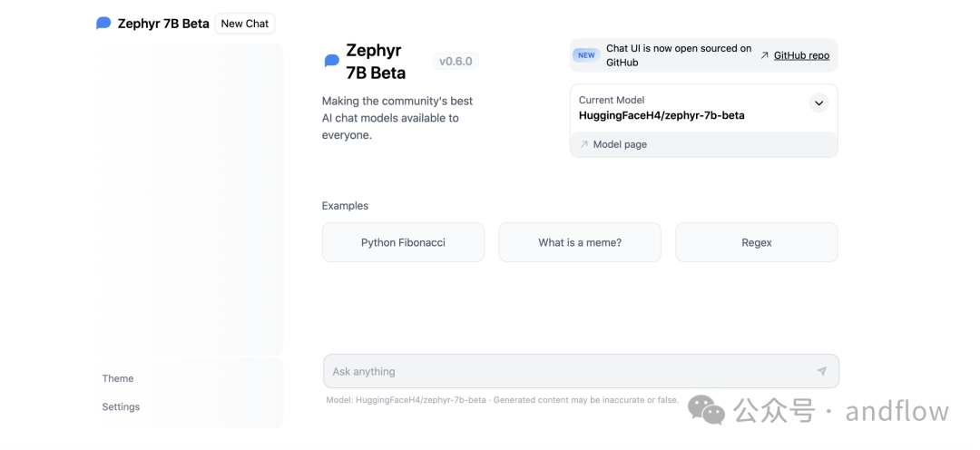The image size is (980, 450).
Task: Expand the Current Model chevron dropdown
Action: click(x=818, y=103)
